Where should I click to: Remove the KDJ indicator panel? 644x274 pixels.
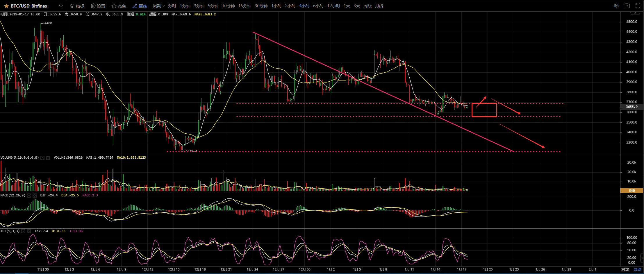tap(29, 231)
